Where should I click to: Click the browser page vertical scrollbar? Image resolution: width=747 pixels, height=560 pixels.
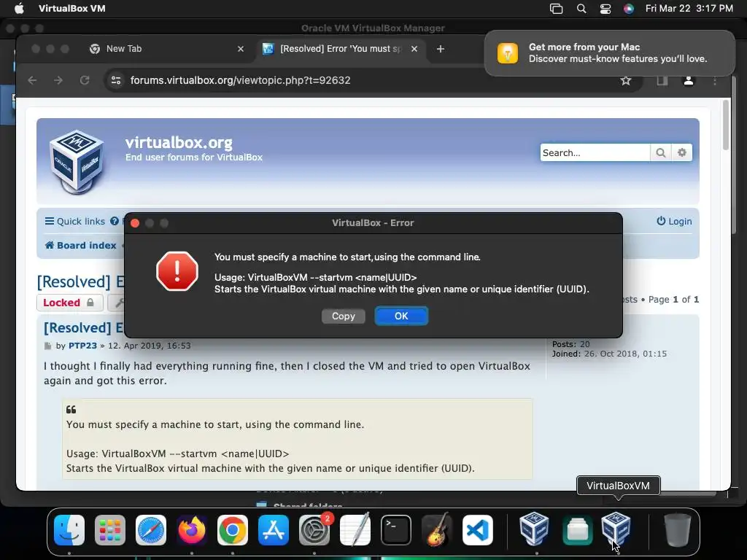coord(726,125)
